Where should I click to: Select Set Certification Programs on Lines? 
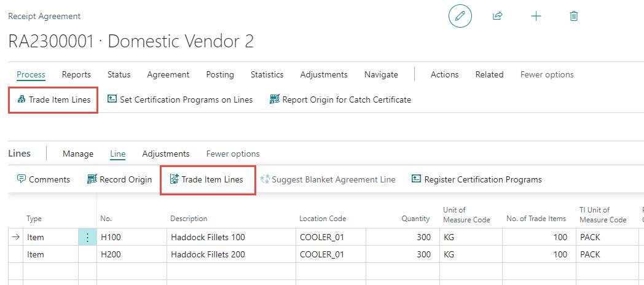180,100
